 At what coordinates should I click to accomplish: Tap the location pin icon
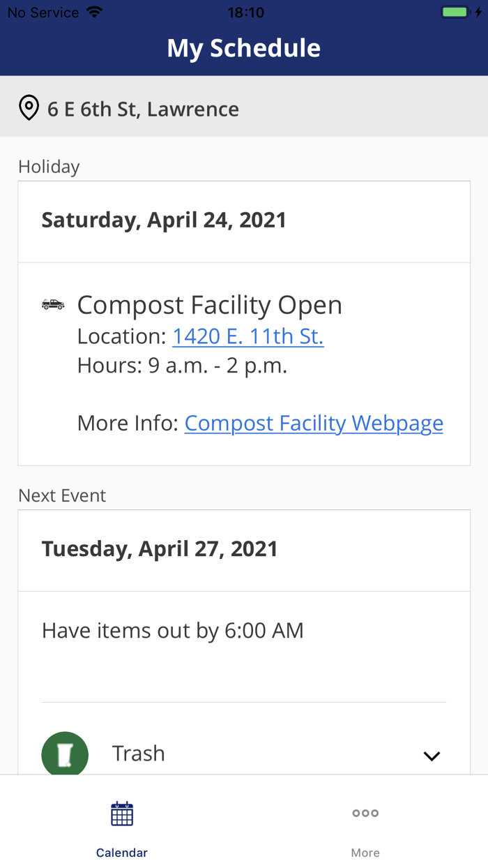click(x=28, y=108)
